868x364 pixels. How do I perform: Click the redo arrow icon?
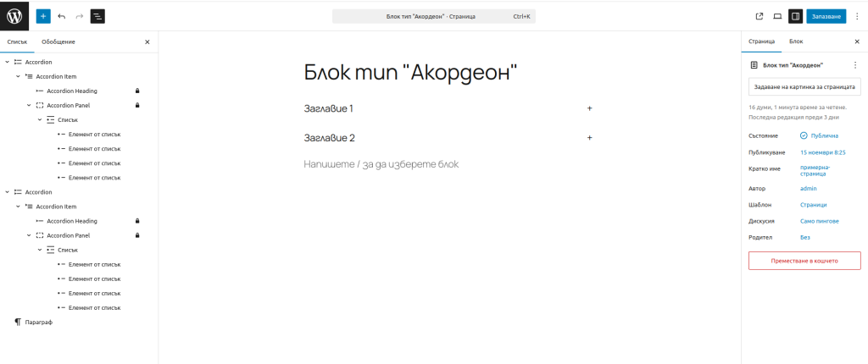(x=80, y=16)
